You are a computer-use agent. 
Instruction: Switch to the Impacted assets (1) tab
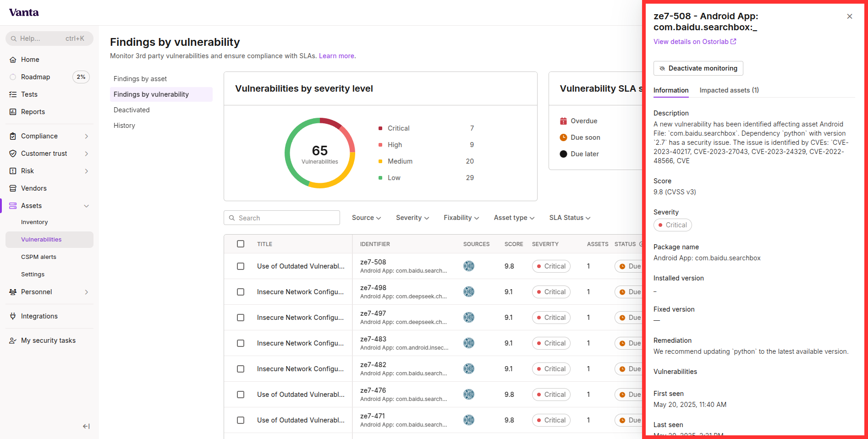729,90
